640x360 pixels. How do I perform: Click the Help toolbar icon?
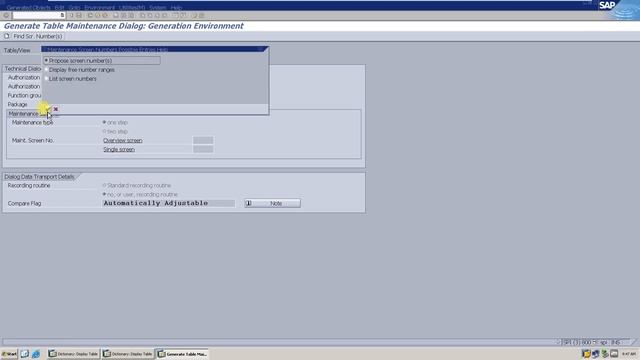(x=194, y=16)
